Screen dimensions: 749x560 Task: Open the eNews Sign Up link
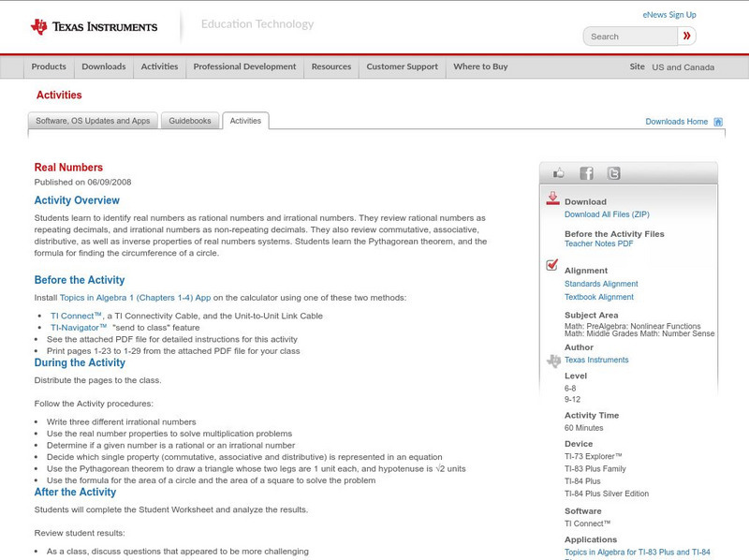(669, 15)
